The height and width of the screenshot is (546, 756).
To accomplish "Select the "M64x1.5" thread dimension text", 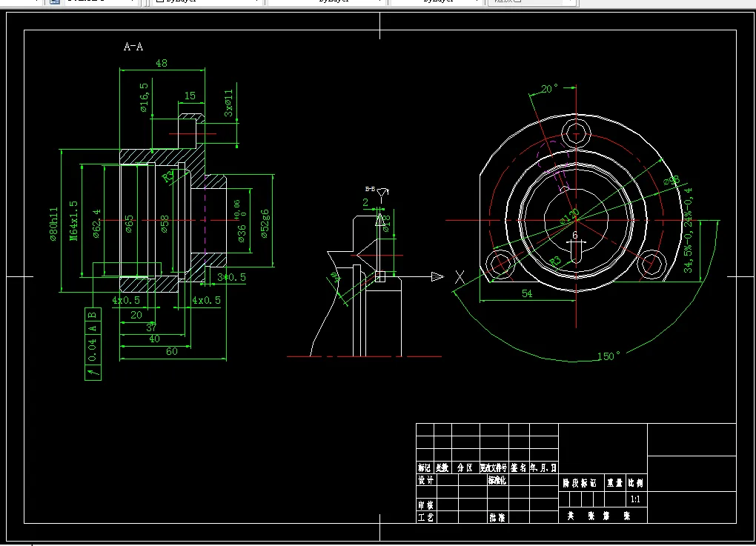I will coord(73,221).
